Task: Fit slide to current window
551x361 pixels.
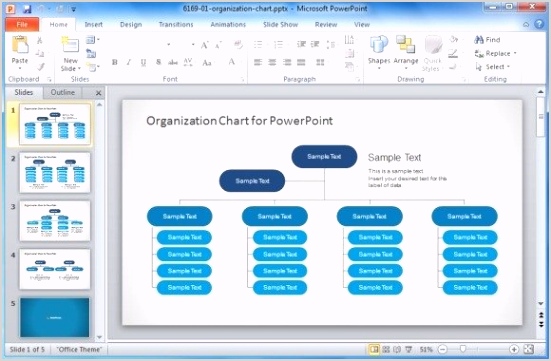Action: tap(529, 349)
